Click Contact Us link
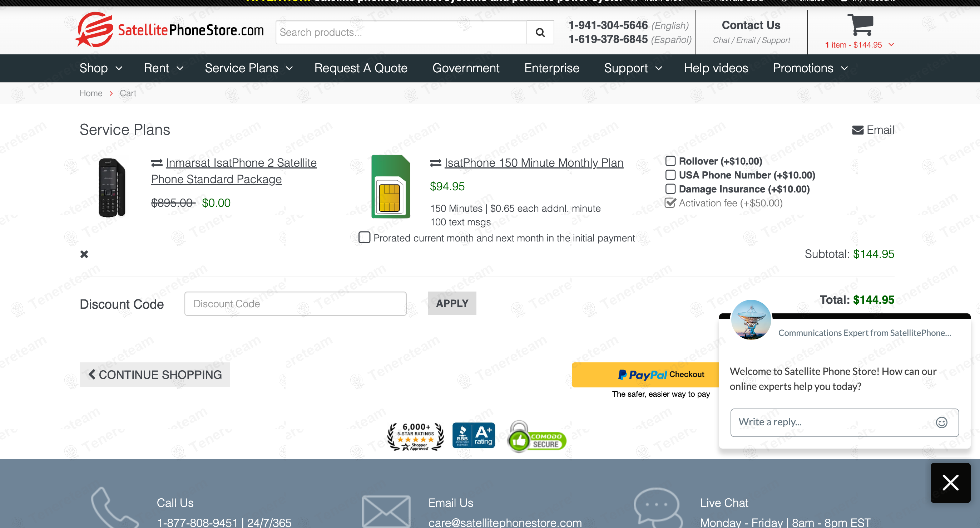The height and width of the screenshot is (528, 980). point(751,25)
